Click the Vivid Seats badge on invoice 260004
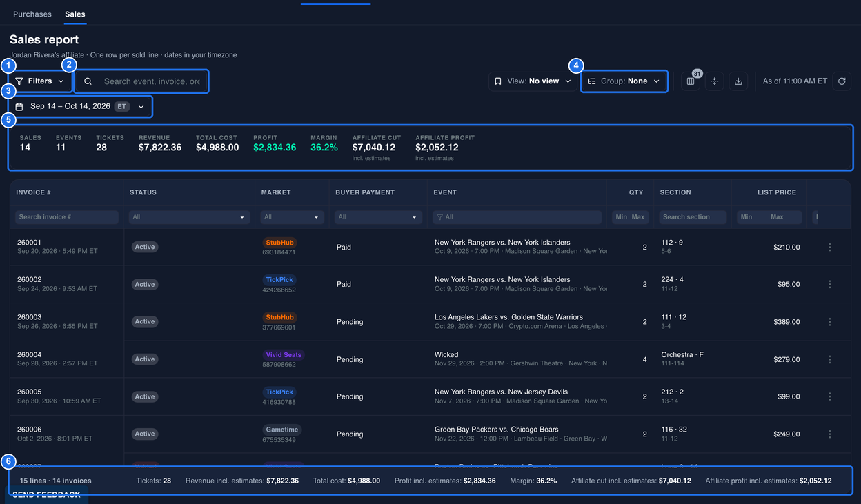 pos(284,355)
